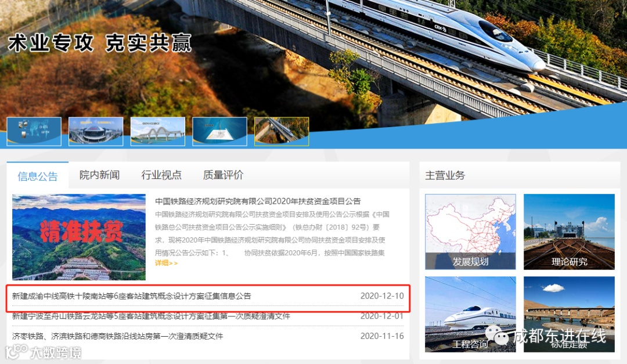Select the arched bridge carousel thumbnail
The height and width of the screenshot is (364, 627).
point(158,132)
